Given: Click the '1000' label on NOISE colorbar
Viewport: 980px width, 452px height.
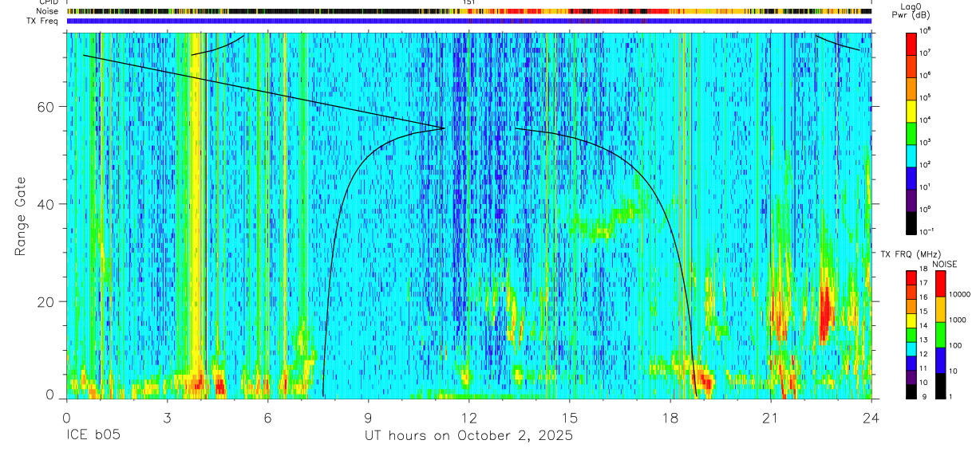Looking at the screenshot, I should [959, 320].
